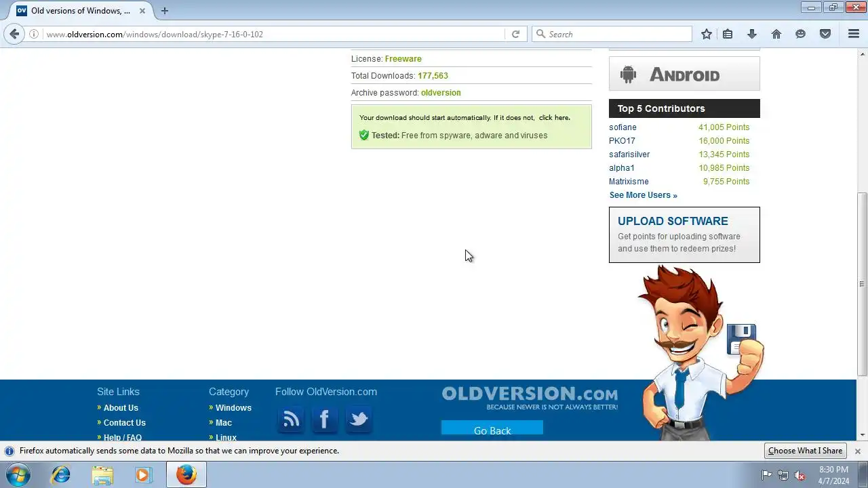Open the Android banner
The height and width of the screenshot is (488, 868).
684,74
